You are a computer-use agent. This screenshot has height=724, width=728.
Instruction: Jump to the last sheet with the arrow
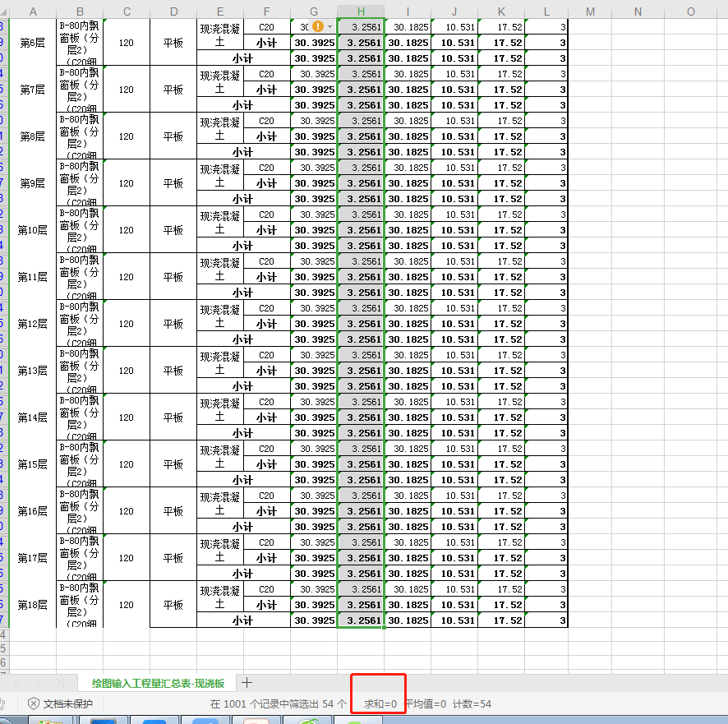(x=59, y=683)
